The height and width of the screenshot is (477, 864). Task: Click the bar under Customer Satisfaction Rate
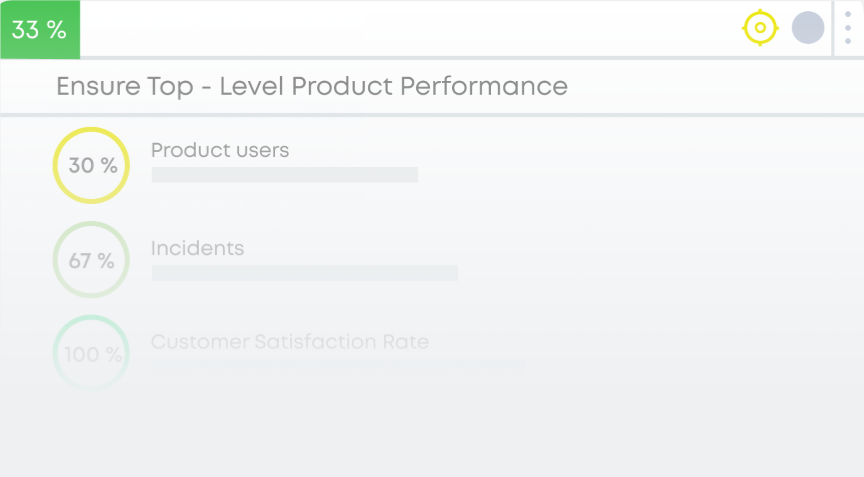(x=338, y=365)
